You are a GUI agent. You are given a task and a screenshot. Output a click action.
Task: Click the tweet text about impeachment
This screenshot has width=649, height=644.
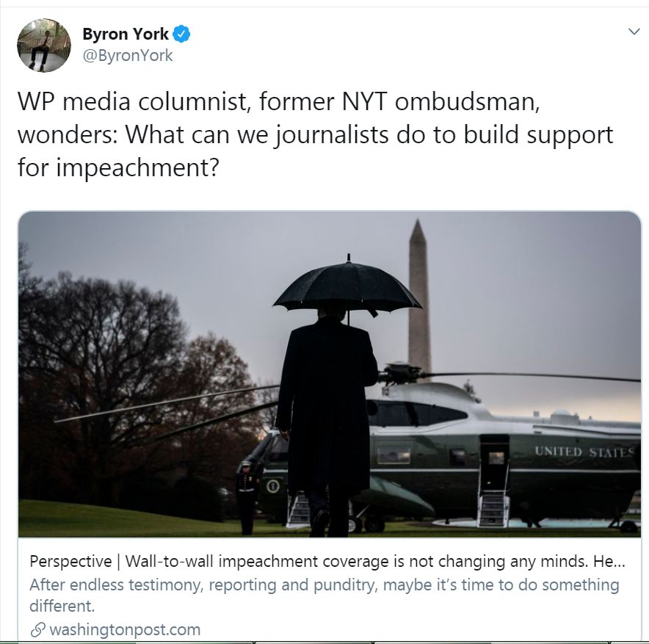click(x=315, y=134)
